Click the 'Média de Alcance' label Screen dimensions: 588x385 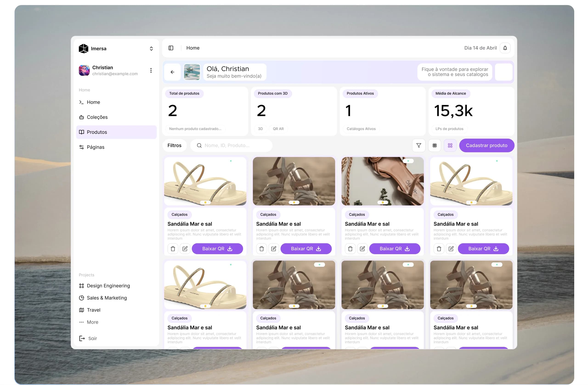point(450,93)
